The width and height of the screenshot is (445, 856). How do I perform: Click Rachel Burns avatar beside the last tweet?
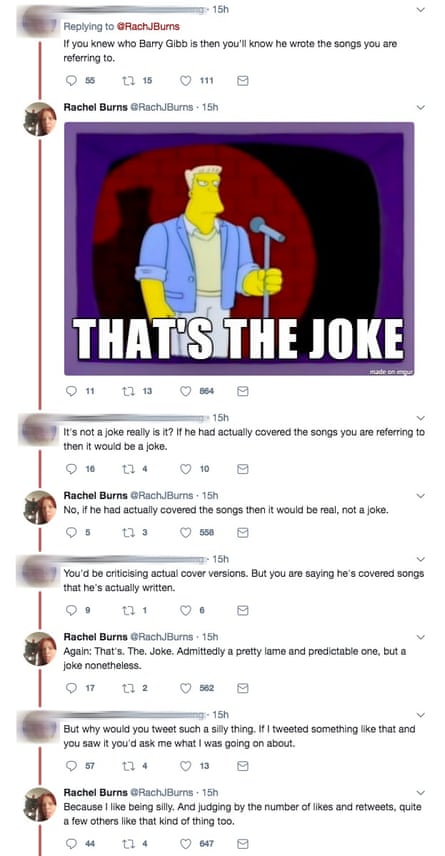[40, 805]
